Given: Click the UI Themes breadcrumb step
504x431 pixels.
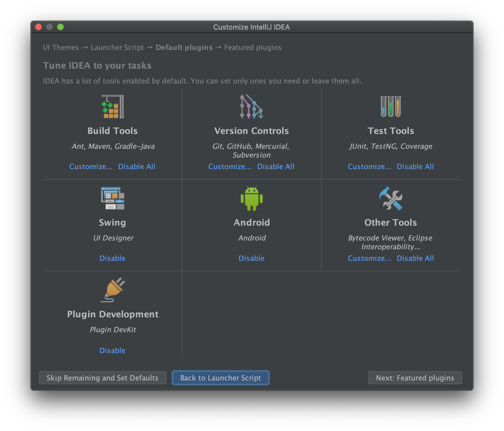Looking at the screenshot, I should (x=61, y=47).
